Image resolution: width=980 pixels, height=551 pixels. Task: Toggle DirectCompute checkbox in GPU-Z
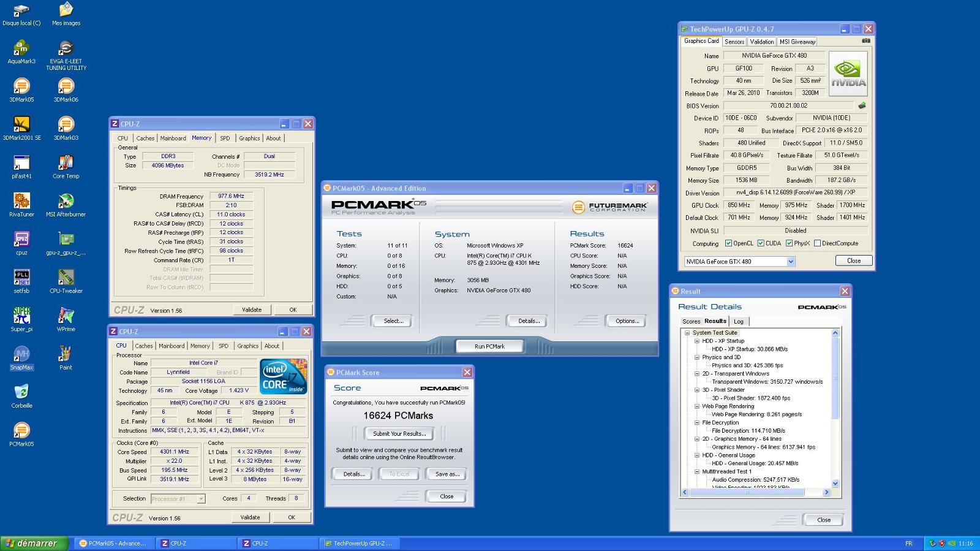[x=817, y=243]
